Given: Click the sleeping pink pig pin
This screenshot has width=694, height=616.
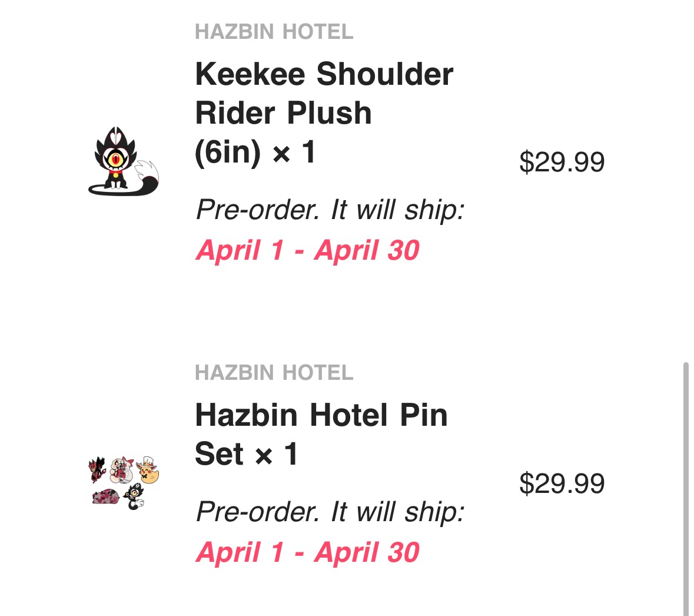Looking at the screenshot, I should click(106, 496).
